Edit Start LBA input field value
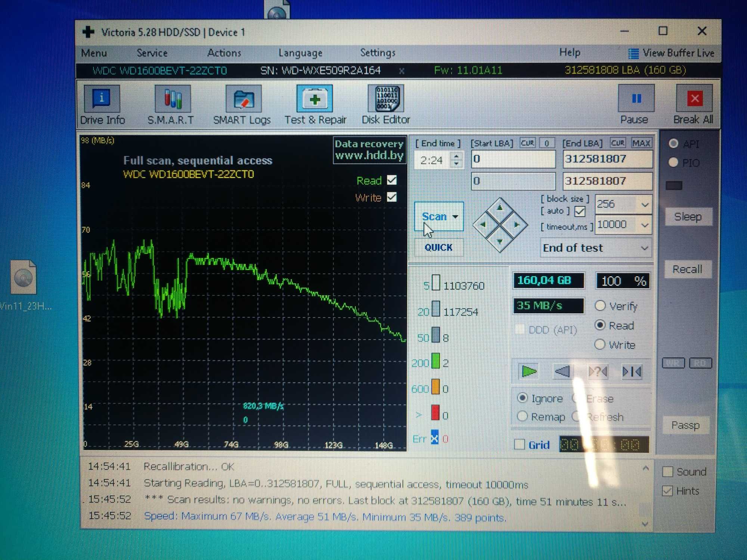747x560 pixels. [512, 159]
